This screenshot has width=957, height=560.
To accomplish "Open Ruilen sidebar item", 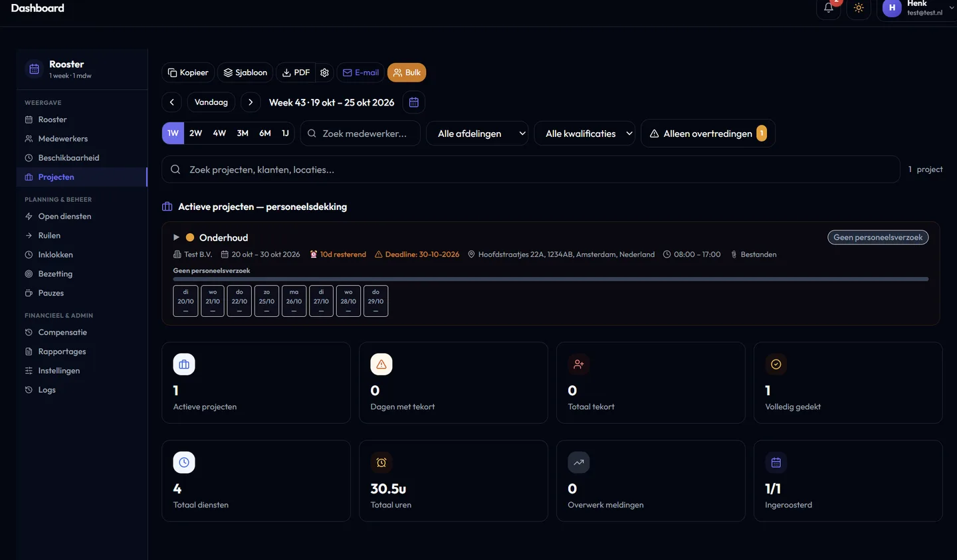I will pos(82,236).
